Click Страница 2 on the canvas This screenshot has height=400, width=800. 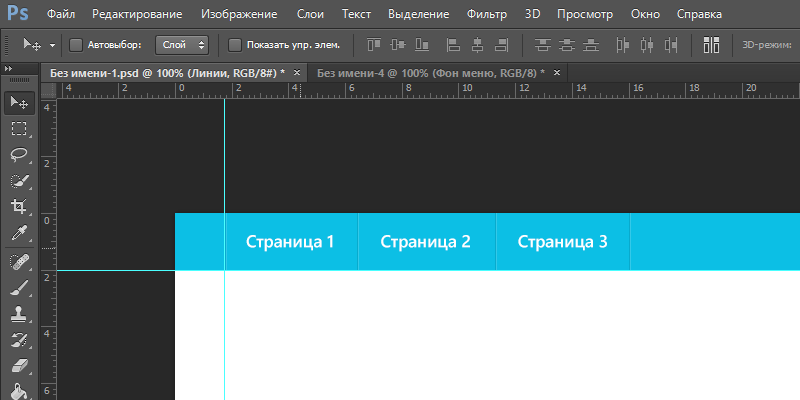click(425, 242)
